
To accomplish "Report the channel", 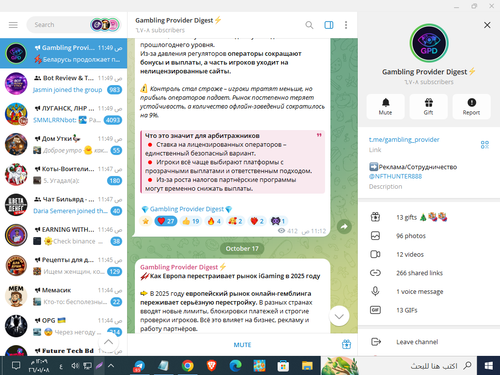I will pyautogui.click(x=471, y=107).
